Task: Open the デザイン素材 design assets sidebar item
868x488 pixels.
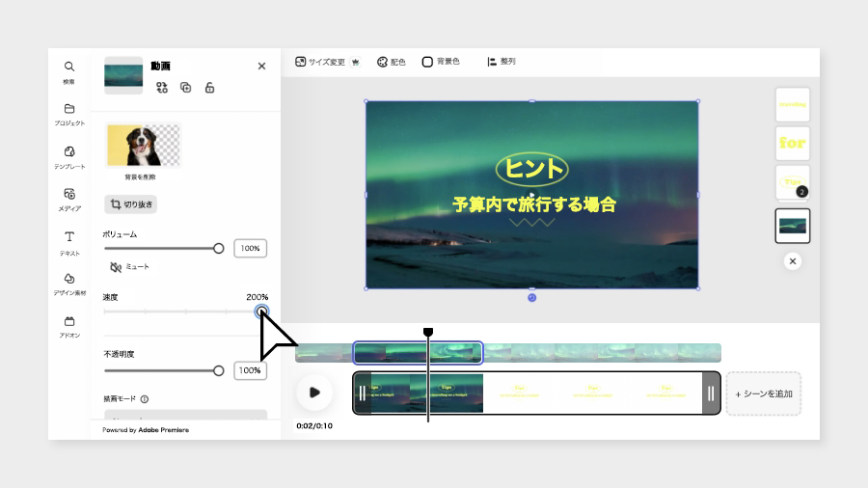Action: click(x=69, y=285)
